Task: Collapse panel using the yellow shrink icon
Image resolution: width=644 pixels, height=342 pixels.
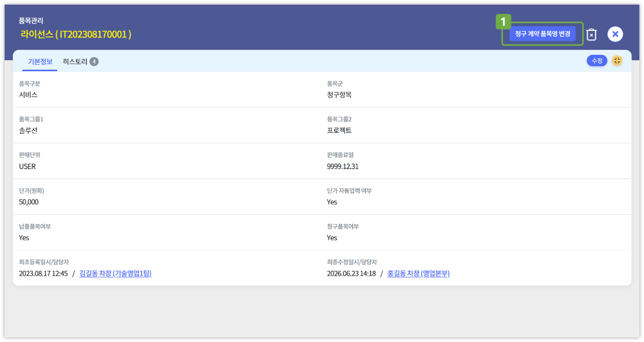Action: point(617,61)
